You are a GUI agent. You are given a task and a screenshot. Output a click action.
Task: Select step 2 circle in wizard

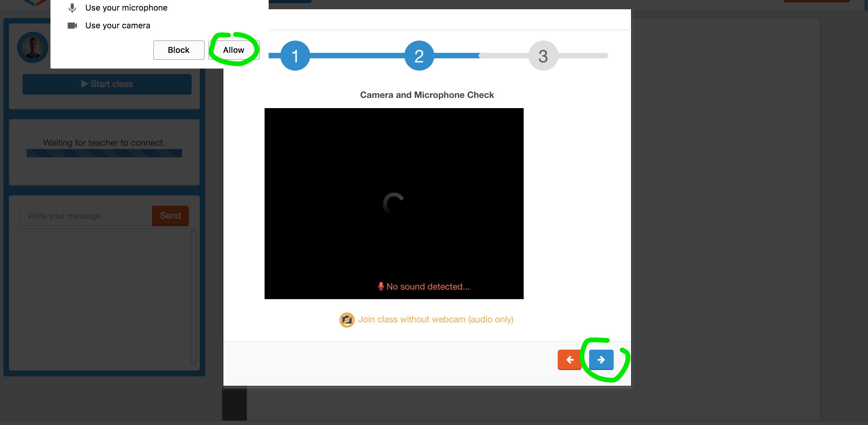pyautogui.click(x=419, y=56)
